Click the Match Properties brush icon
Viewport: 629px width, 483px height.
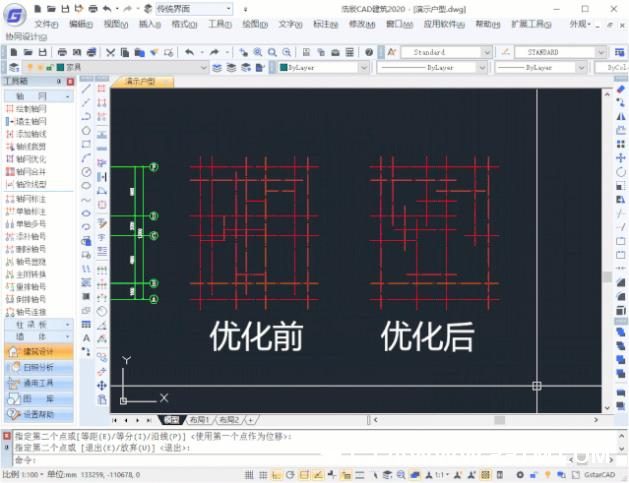point(154,52)
